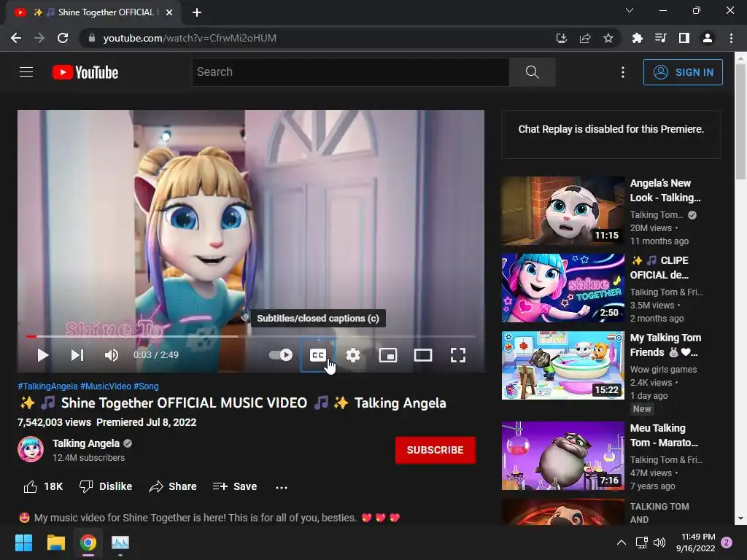Open the Windows Start menu
Screen dimensions: 747x560
23,542
